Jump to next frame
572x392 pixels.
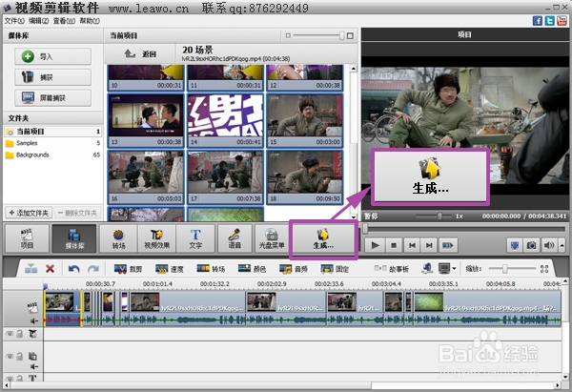click(x=429, y=245)
